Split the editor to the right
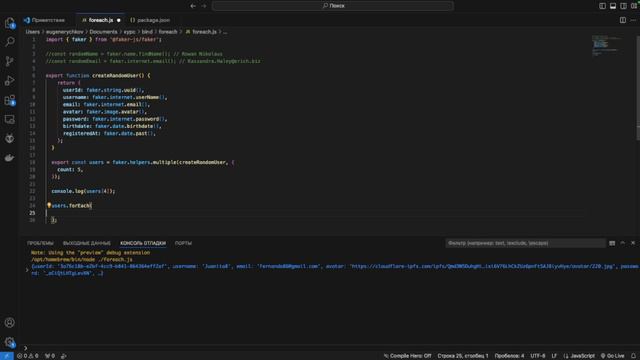Viewport: 640px width, 360px height. 622,20
